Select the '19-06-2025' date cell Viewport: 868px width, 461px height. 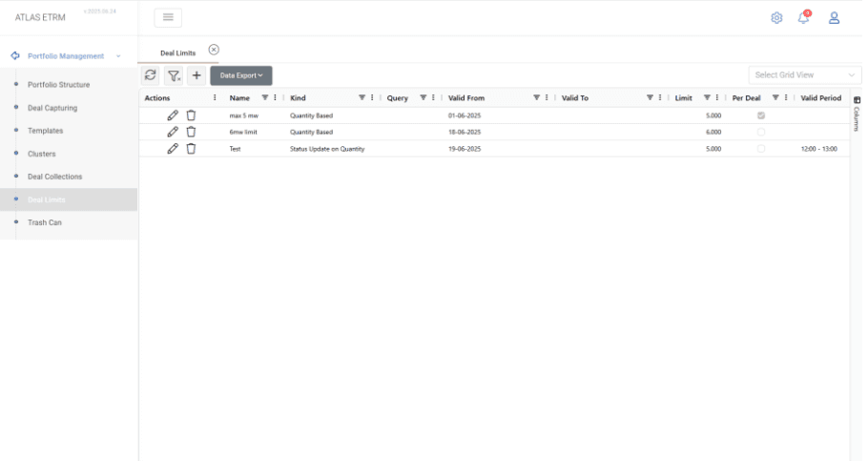pyautogui.click(x=465, y=149)
